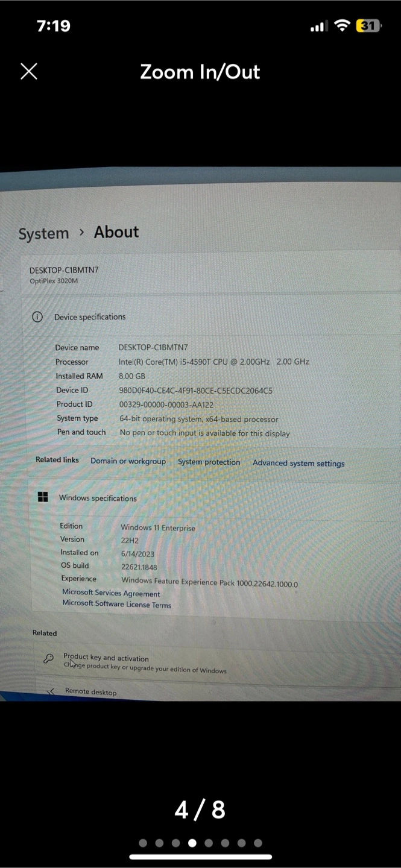
Task: Jump to last photo using last pagination dot
Action: click(258, 843)
